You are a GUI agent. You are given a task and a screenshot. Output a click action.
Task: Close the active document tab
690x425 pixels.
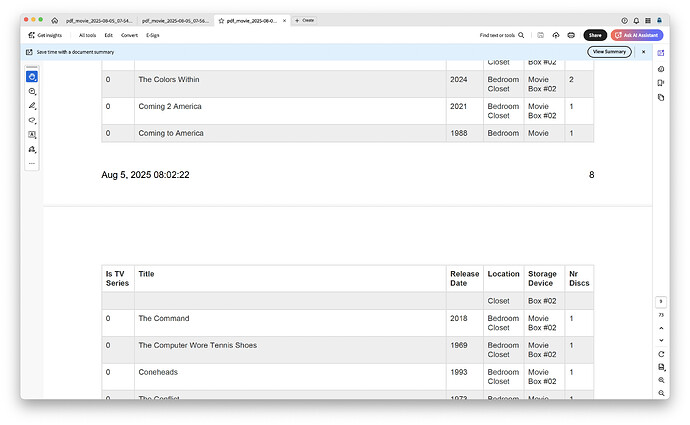pos(284,21)
